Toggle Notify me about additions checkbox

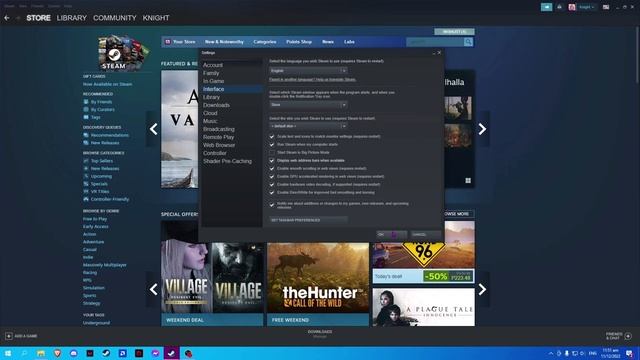(272, 205)
